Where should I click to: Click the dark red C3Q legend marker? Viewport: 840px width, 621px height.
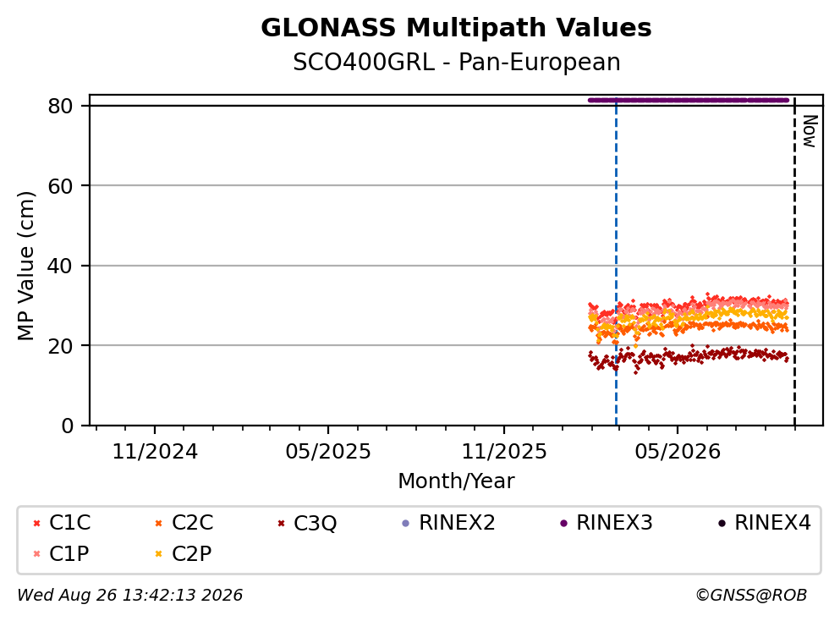coord(281,524)
